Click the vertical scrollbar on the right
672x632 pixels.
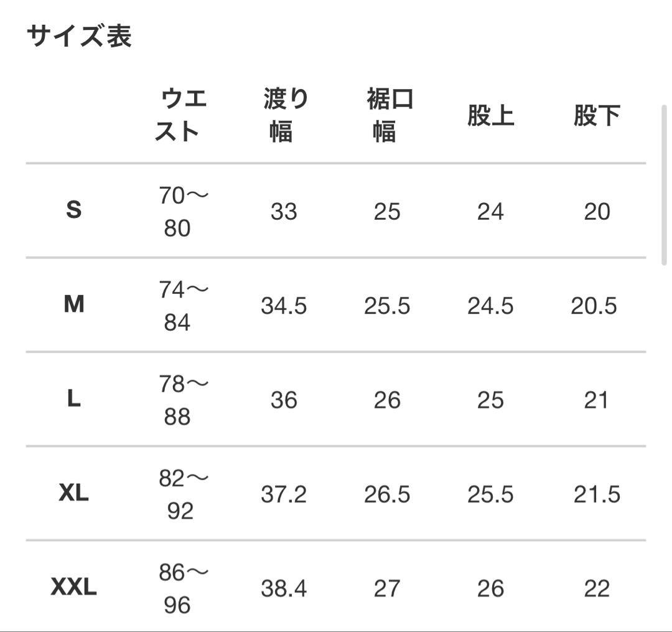pos(664,185)
